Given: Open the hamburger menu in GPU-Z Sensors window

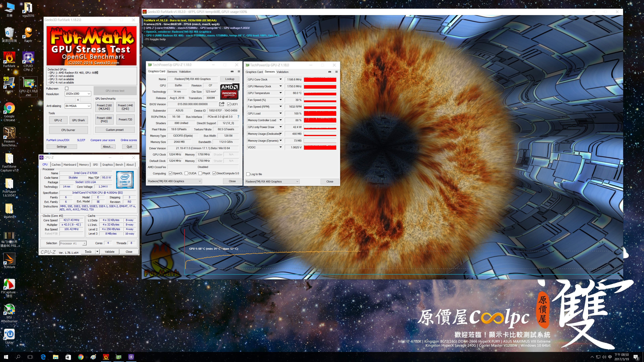Looking at the screenshot, I should [336, 72].
